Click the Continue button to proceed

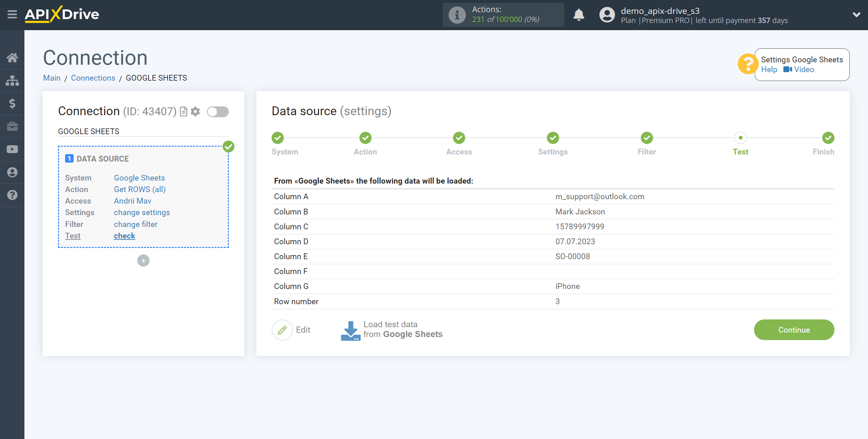coord(794,330)
